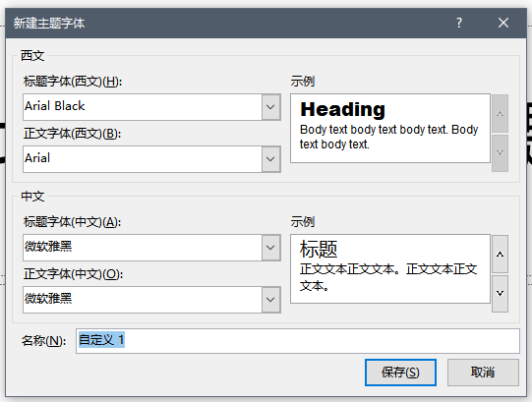Select the 微软雅黑 Chinese heading font field
The height and width of the screenshot is (402, 532).
[x=143, y=248]
